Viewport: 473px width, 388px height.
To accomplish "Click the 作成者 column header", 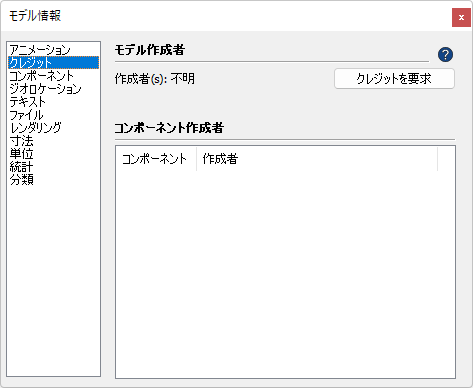I will click(x=317, y=159).
